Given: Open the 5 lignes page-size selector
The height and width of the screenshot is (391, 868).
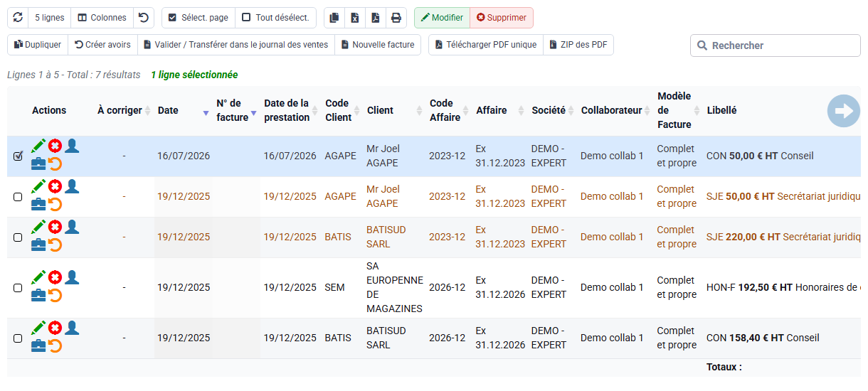Looking at the screenshot, I should pos(49,18).
